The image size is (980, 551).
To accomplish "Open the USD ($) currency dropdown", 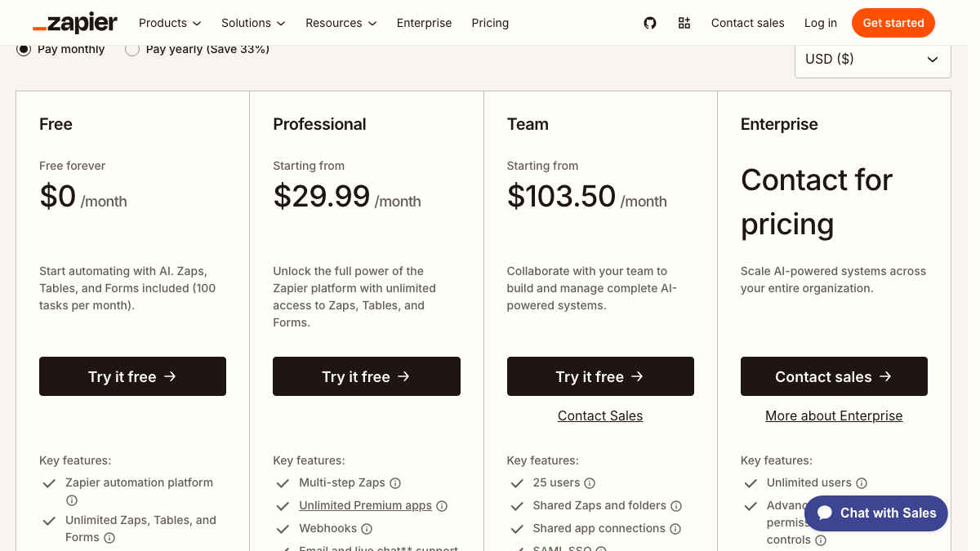I will (x=872, y=59).
